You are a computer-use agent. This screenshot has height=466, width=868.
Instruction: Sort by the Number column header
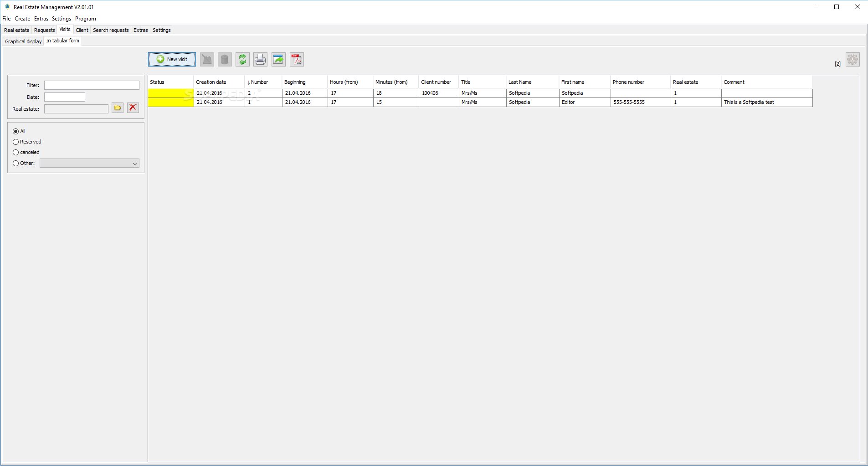coord(263,82)
